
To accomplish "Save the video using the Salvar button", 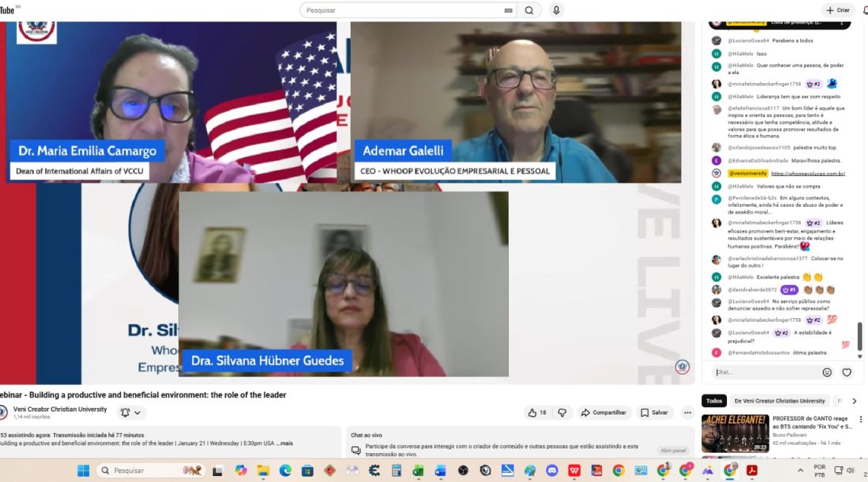I will (x=654, y=413).
